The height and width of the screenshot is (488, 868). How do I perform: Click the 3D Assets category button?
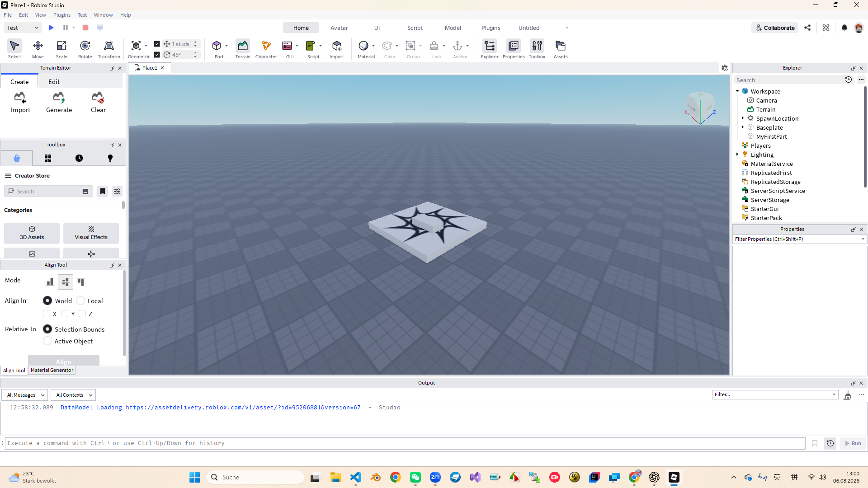(x=32, y=233)
